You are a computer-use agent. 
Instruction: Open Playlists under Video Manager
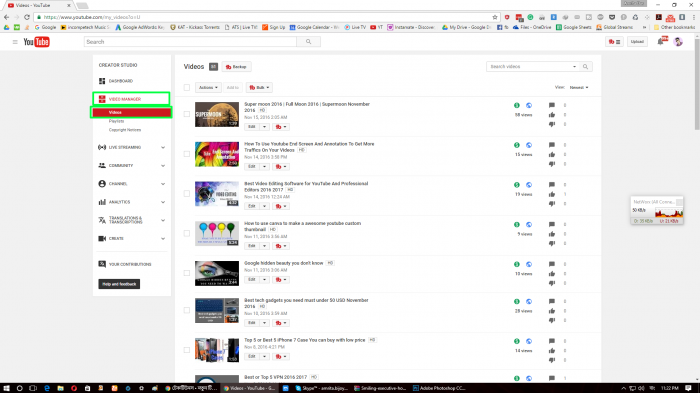pos(117,121)
